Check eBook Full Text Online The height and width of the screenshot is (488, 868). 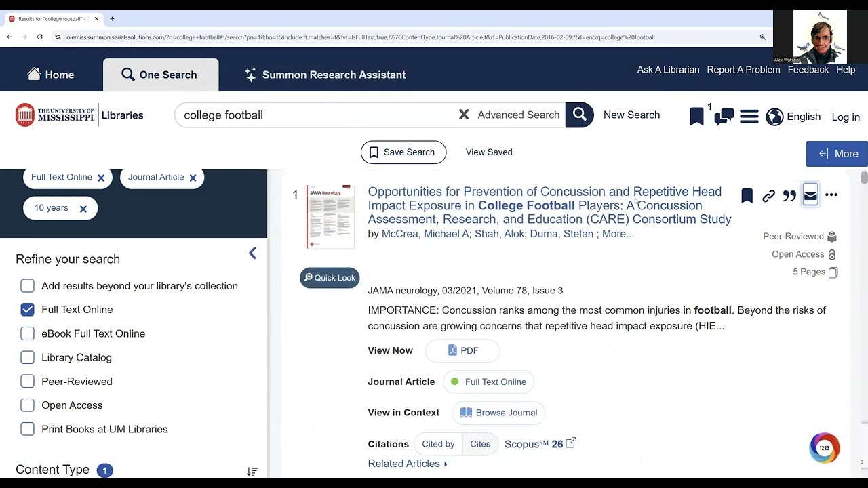(x=27, y=333)
